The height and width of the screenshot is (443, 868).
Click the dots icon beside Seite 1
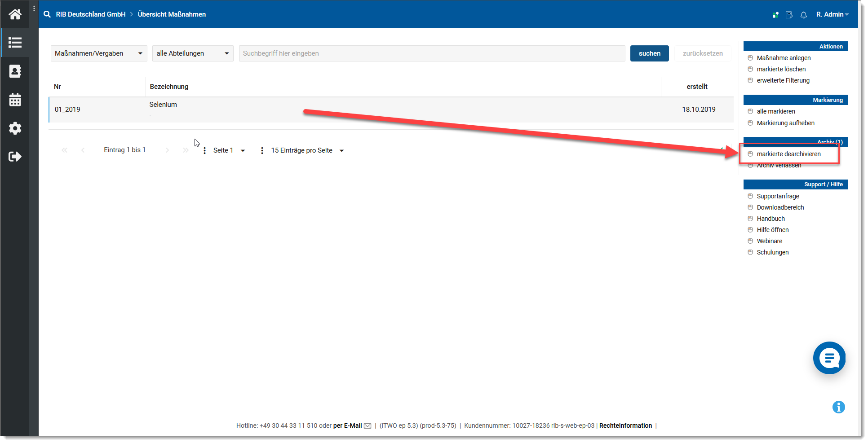204,151
